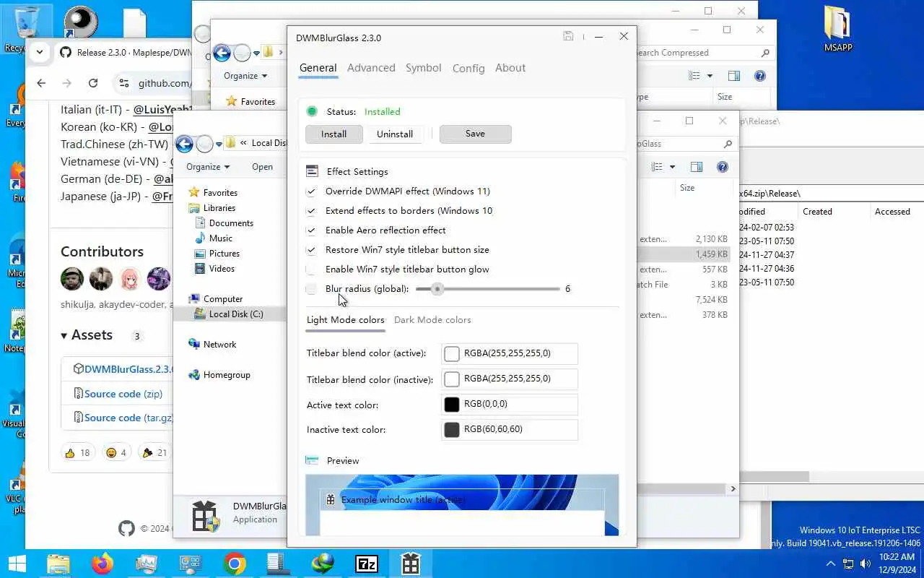
Task: Open Control Panel taskbar icon
Action: 191,564
